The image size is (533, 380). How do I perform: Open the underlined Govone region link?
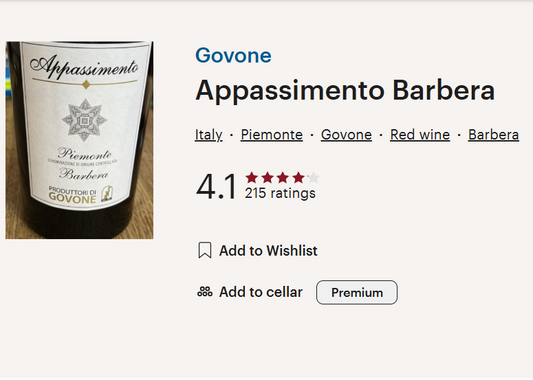(346, 135)
